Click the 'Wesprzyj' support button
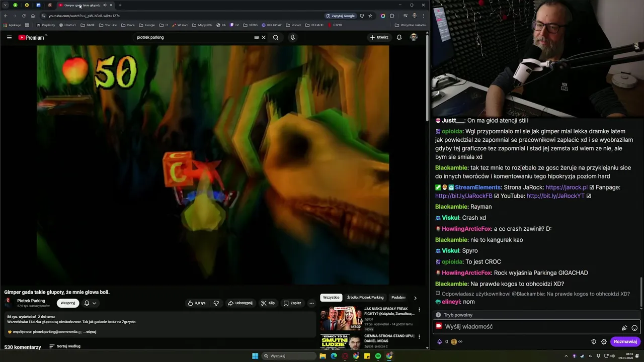 coord(68,303)
